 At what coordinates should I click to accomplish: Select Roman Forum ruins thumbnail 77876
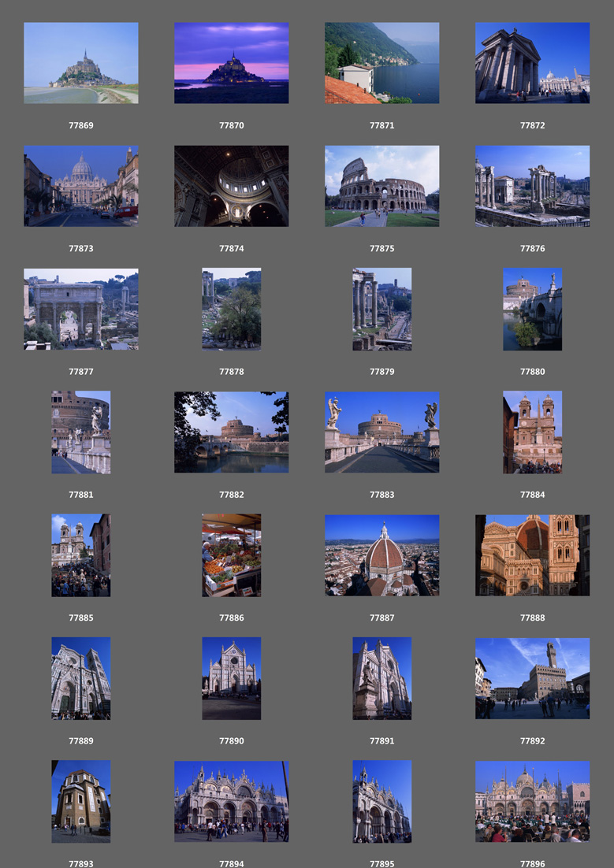point(533,186)
